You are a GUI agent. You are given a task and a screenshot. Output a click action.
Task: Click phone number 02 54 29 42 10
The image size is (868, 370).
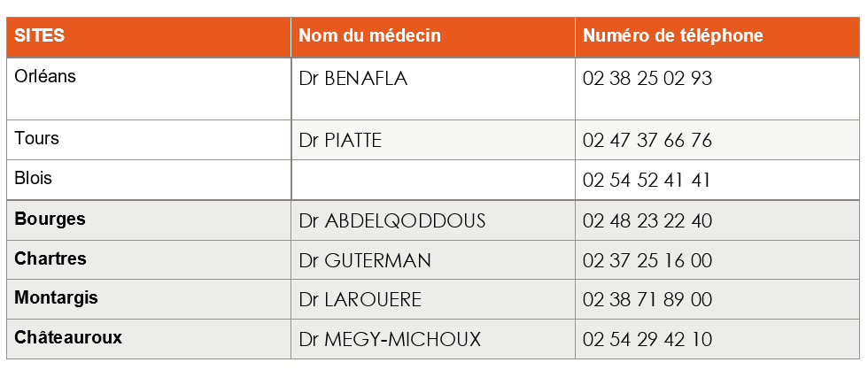tap(647, 340)
